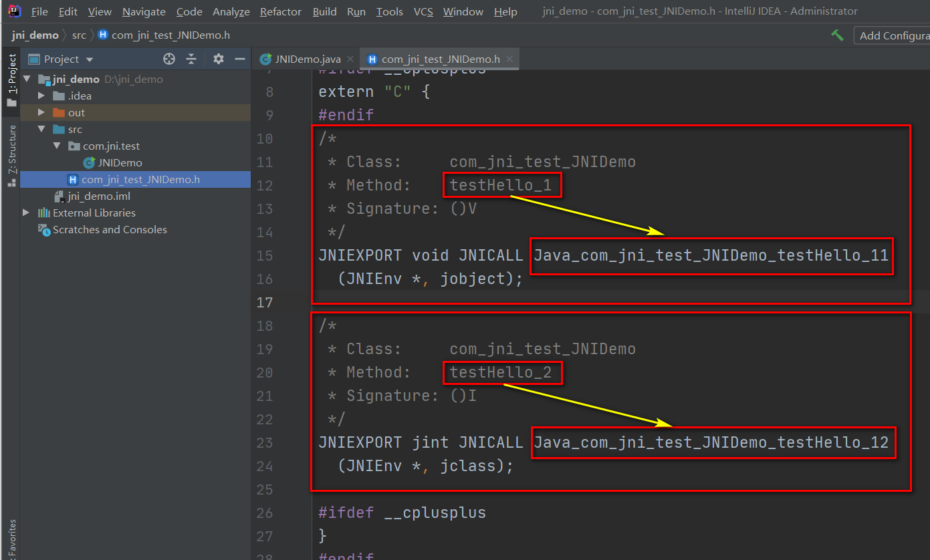Open the Favorites tool window stripe

[11, 538]
